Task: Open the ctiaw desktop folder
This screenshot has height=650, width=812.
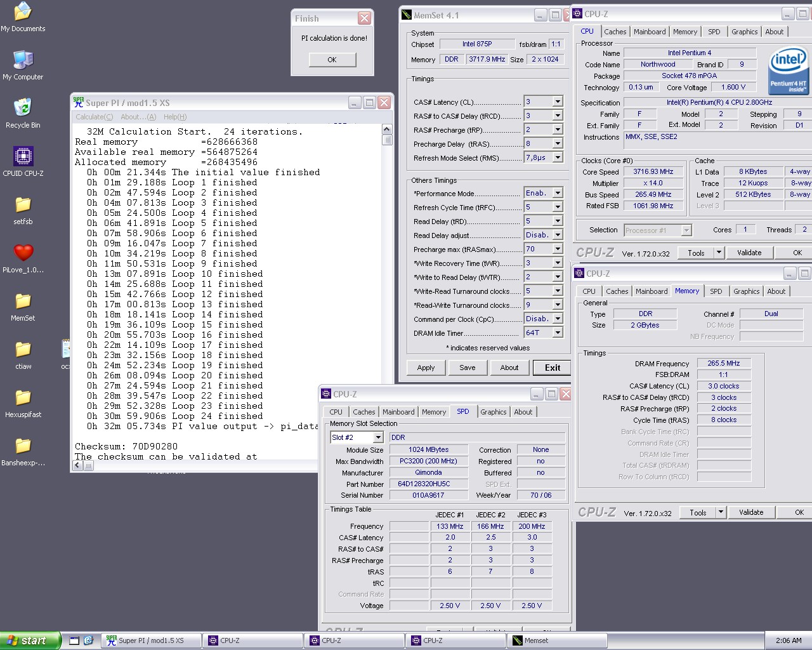Action: pos(23,350)
